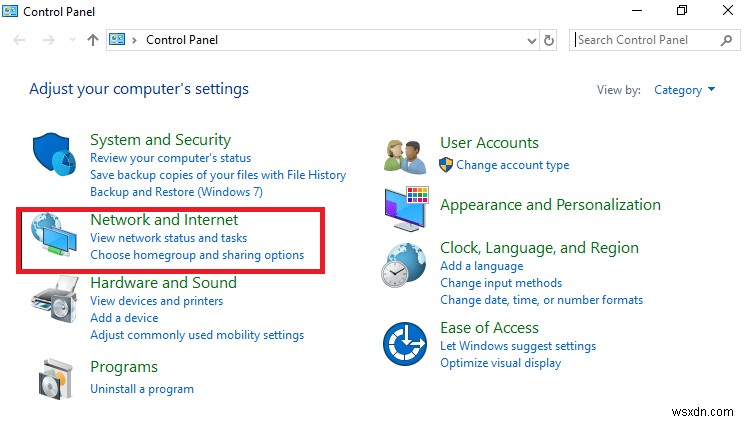Click Let Windows suggest settings link
Image resolution: width=745 pixels, height=422 pixels.
(x=518, y=346)
